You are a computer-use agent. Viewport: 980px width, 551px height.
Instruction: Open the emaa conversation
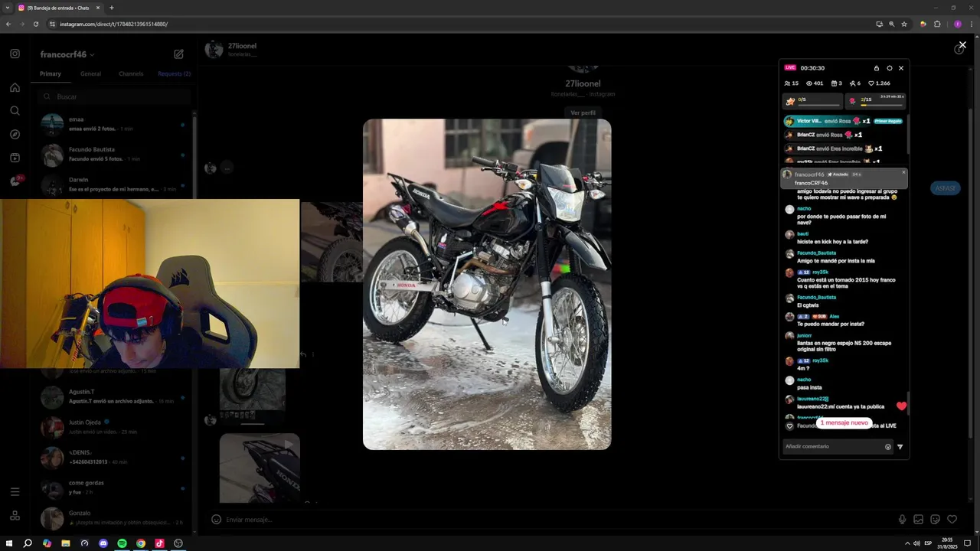coord(115,124)
